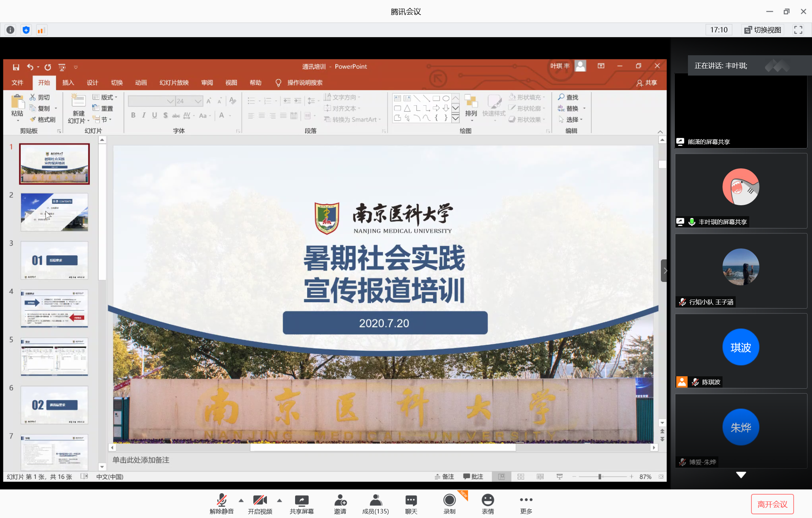Click the network signal status icon

(41, 30)
